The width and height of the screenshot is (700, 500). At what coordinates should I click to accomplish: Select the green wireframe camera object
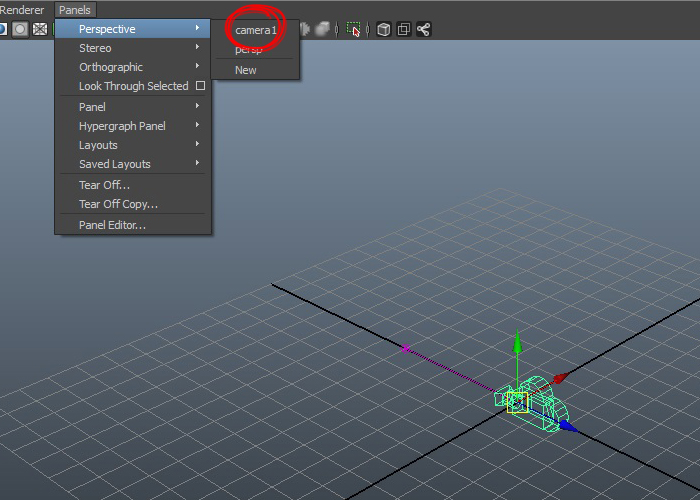click(x=542, y=404)
